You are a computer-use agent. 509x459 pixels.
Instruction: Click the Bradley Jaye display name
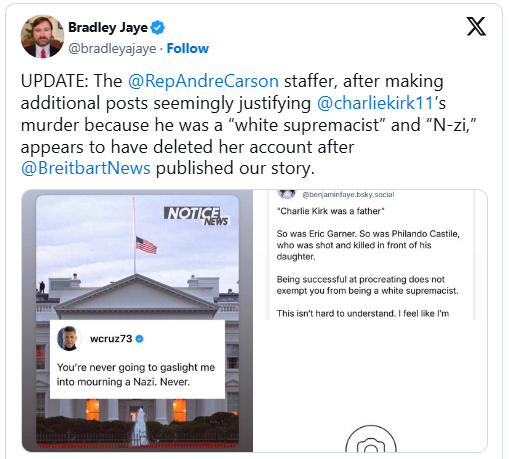(108, 28)
